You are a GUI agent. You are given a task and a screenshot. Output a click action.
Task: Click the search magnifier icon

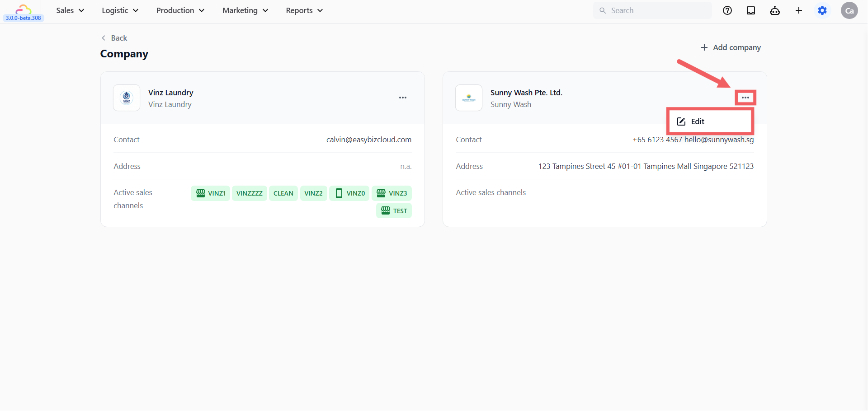click(x=603, y=10)
